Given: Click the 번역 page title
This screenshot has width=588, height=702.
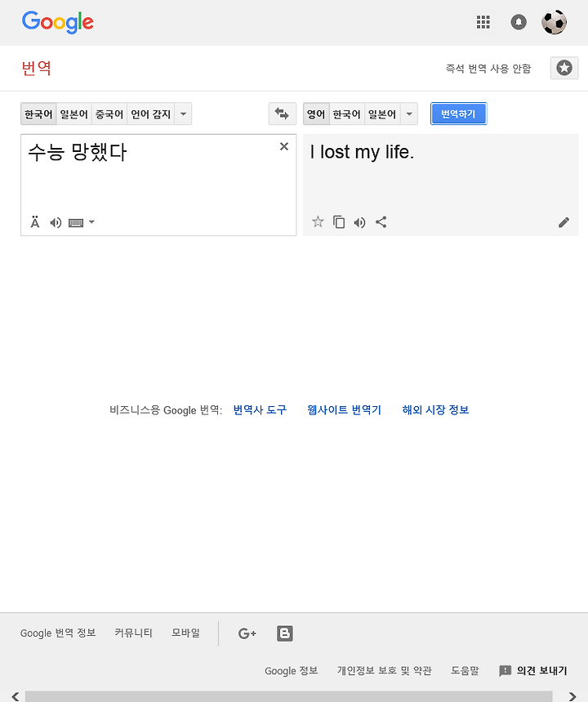Looking at the screenshot, I should pyautogui.click(x=36, y=68).
